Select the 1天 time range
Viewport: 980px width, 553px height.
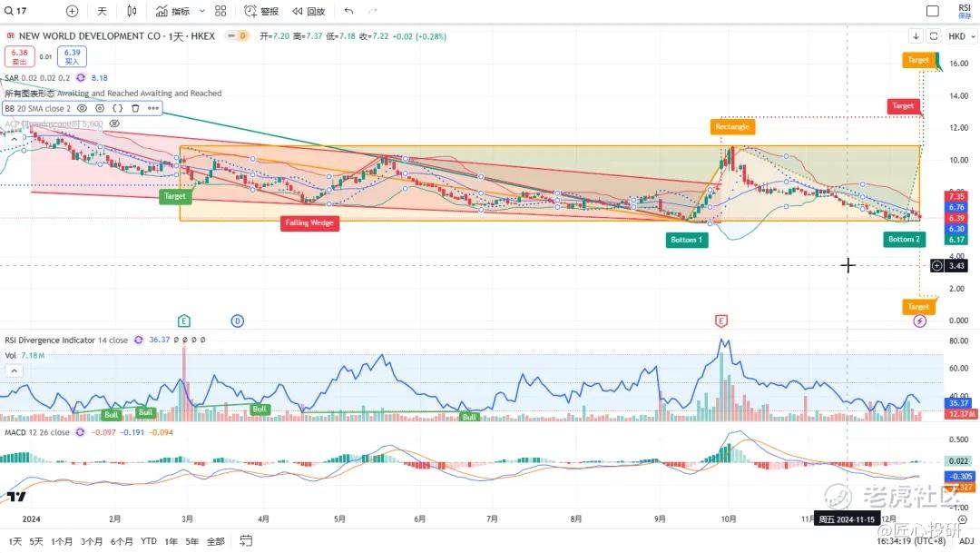15,541
